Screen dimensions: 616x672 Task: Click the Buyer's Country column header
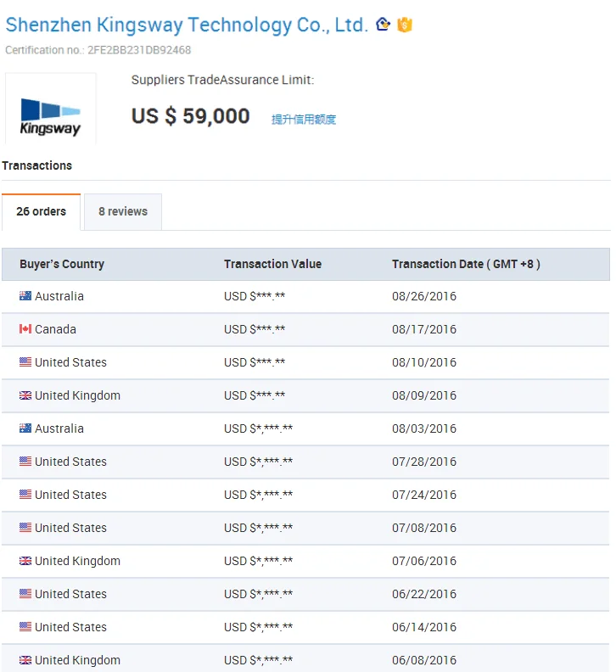click(x=62, y=264)
